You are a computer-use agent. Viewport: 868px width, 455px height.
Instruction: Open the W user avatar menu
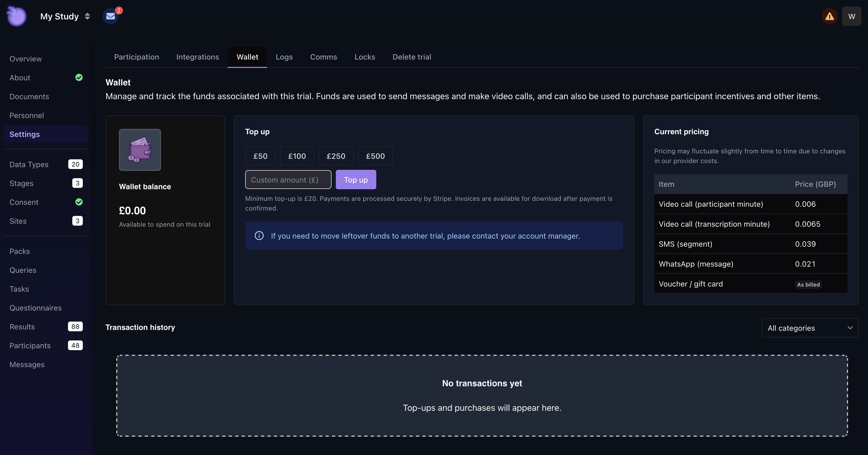pos(851,16)
